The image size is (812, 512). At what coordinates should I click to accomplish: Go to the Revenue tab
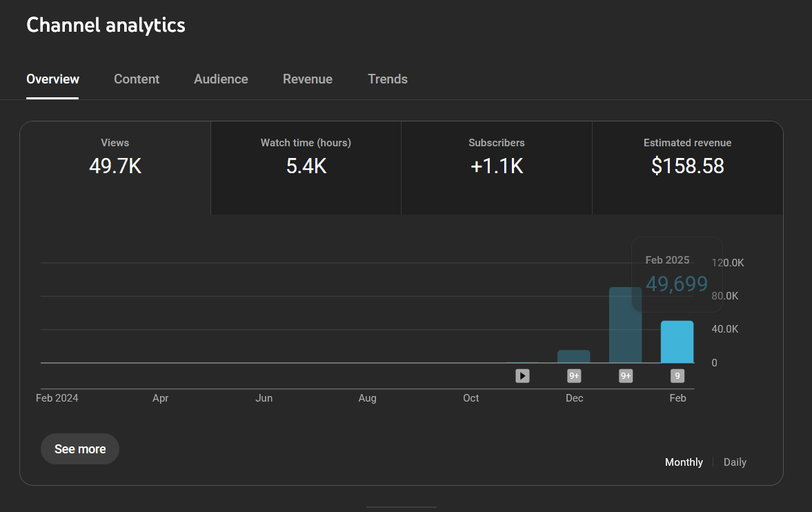(308, 79)
